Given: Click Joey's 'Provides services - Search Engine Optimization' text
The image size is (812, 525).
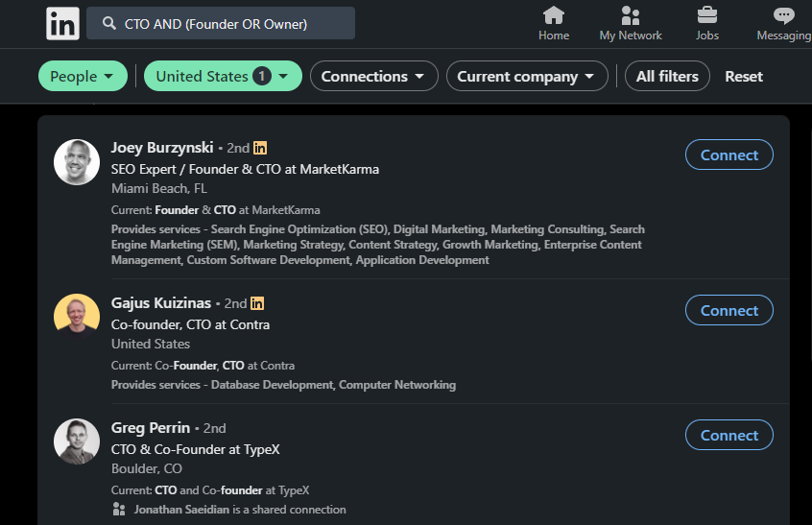Looking at the screenshot, I should (x=378, y=245).
